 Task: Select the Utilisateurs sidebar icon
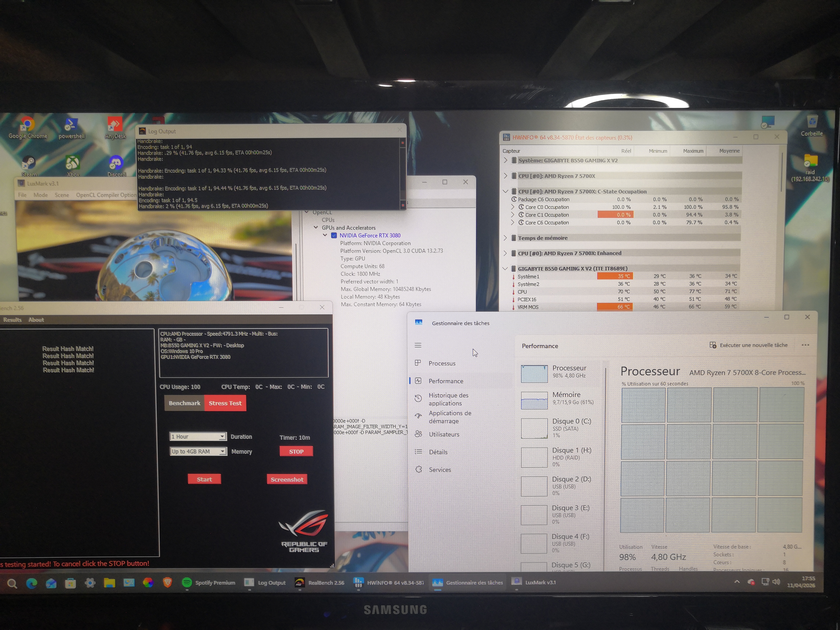pyautogui.click(x=419, y=434)
